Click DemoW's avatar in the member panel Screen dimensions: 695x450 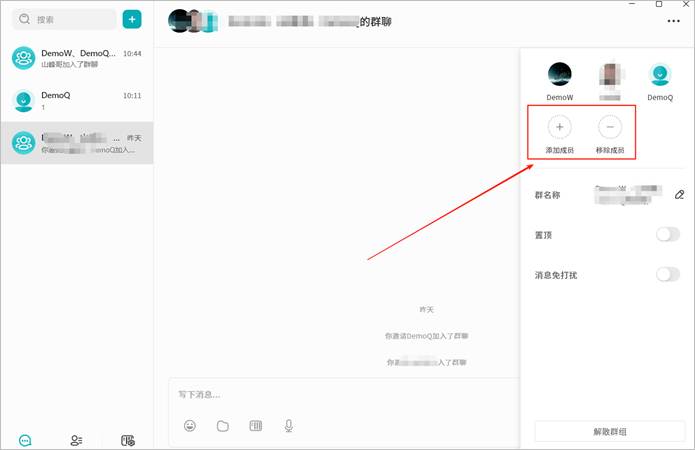point(560,73)
